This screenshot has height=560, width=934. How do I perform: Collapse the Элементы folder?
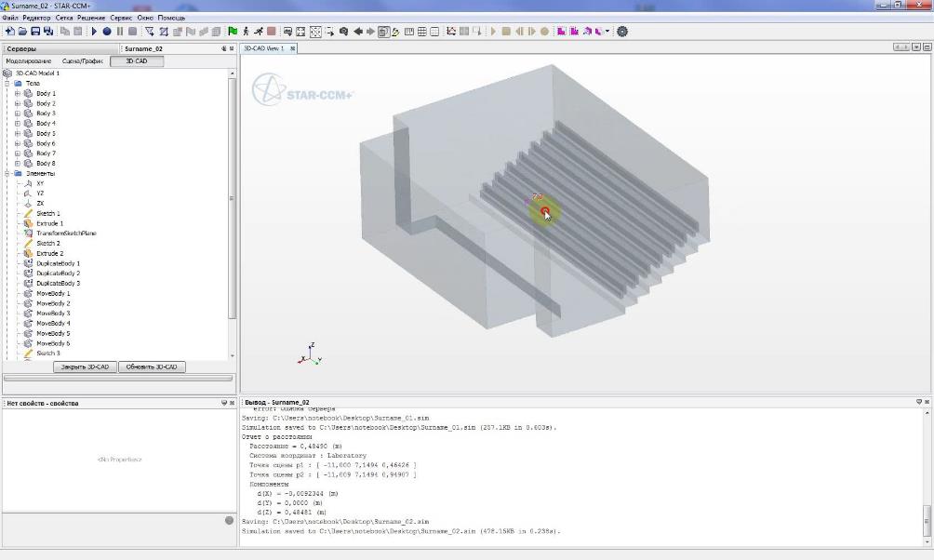point(7,174)
